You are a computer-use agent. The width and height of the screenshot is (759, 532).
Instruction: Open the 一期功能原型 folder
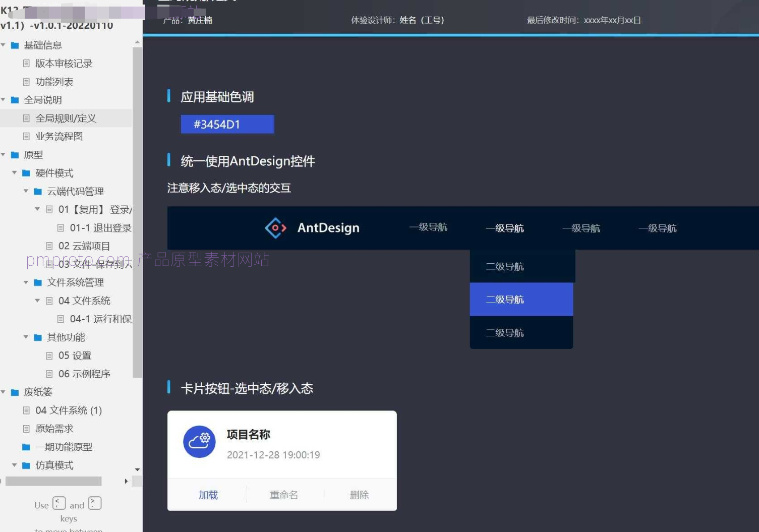point(64,447)
